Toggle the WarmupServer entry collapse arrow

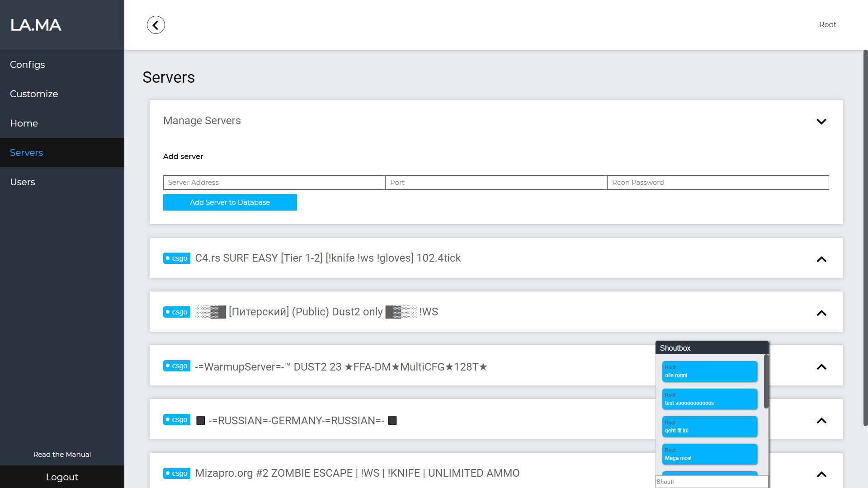coord(821,367)
